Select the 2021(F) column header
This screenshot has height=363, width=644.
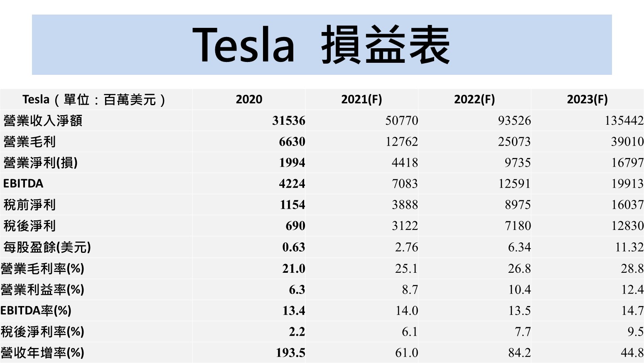[361, 99]
